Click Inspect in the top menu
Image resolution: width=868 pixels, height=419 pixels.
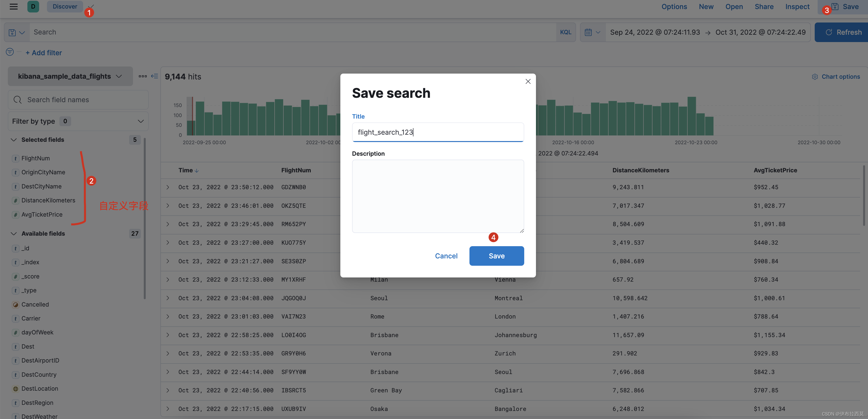[797, 6]
